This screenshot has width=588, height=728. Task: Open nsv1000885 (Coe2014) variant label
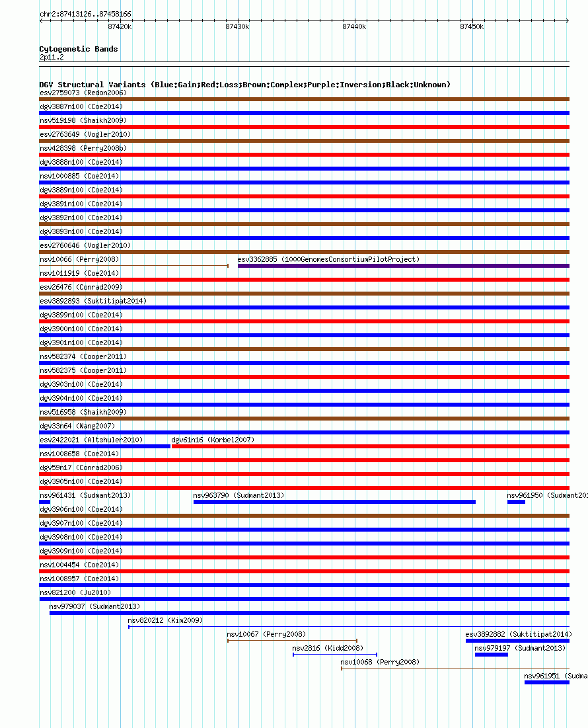79,177
